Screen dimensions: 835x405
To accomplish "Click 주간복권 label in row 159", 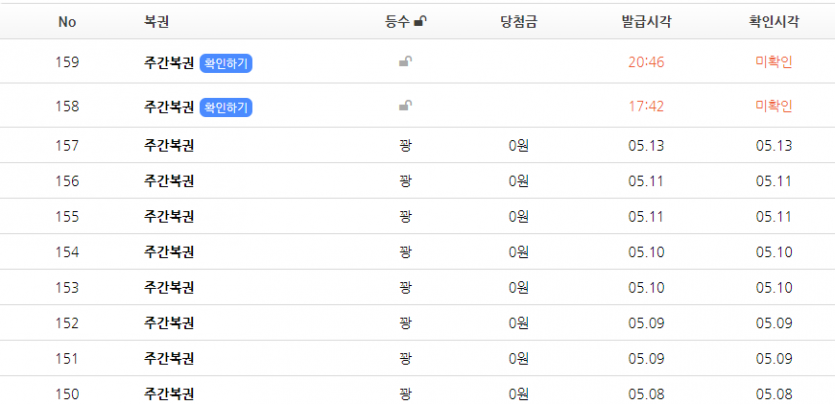I will [168, 63].
